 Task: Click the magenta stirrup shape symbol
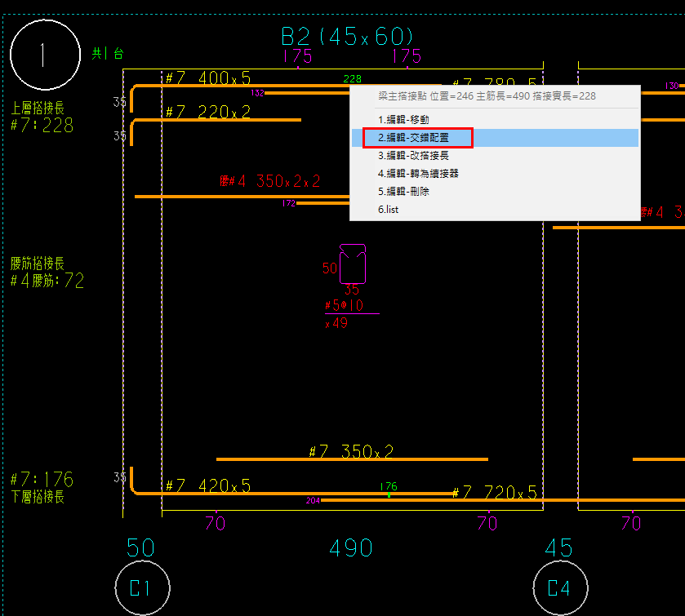tap(353, 264)
